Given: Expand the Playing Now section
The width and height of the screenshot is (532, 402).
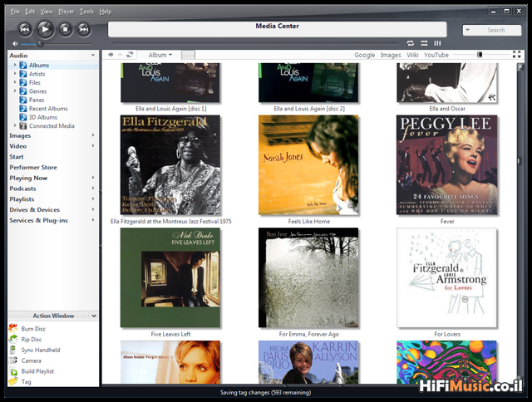Looking at the screenshot, I should 93,178.
